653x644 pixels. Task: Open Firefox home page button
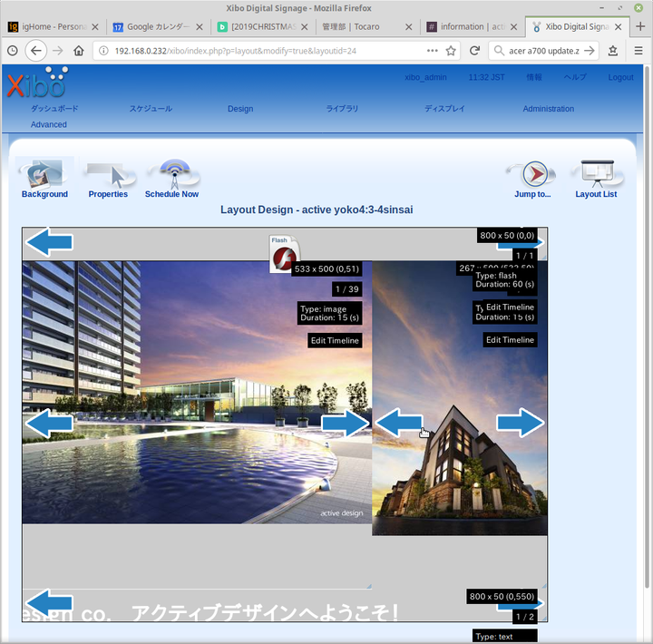click(x=78, y=51)
